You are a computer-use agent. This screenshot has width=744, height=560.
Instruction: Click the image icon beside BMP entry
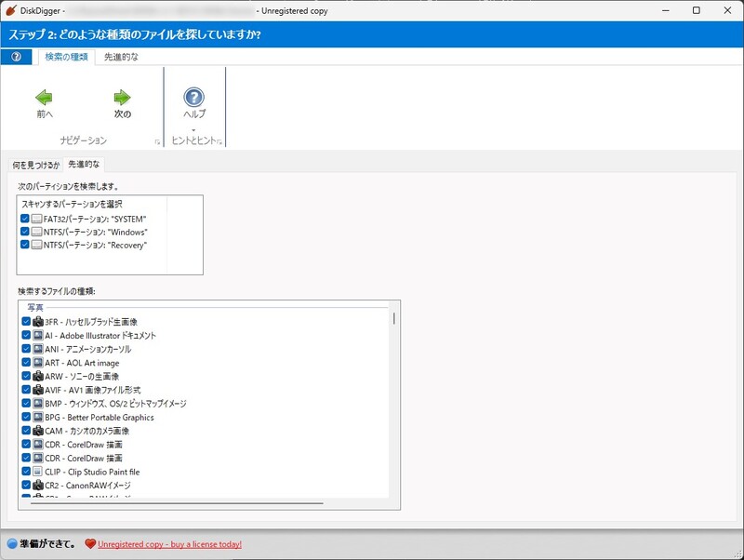point(38,404)
